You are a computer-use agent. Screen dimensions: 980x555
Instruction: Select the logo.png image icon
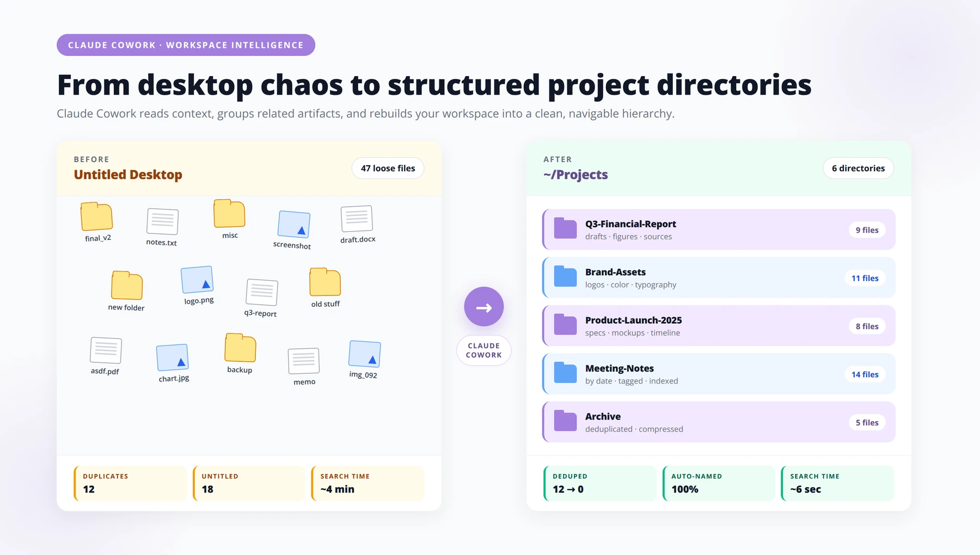coord(197,280)
